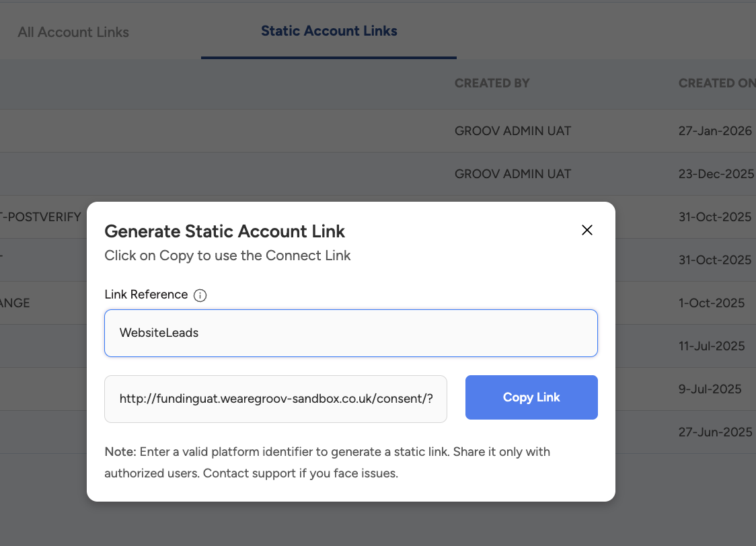
Task: Click GROOV ADMIN UAT in the 27-Jan-2026 row
Action: point(513,130)
